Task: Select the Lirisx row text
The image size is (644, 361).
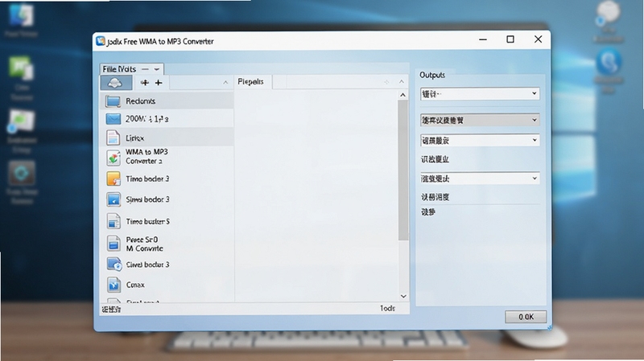Action: coord(134,138)
